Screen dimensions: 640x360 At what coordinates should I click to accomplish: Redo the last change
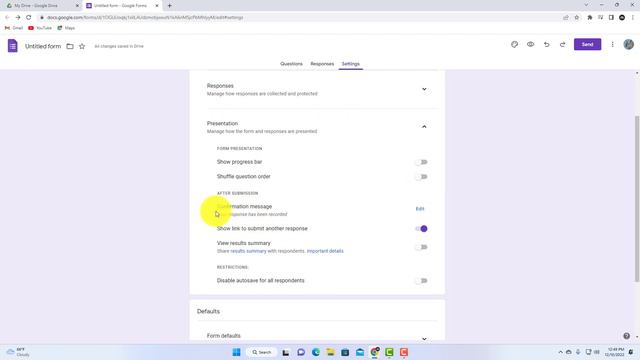tap(562, 44)
